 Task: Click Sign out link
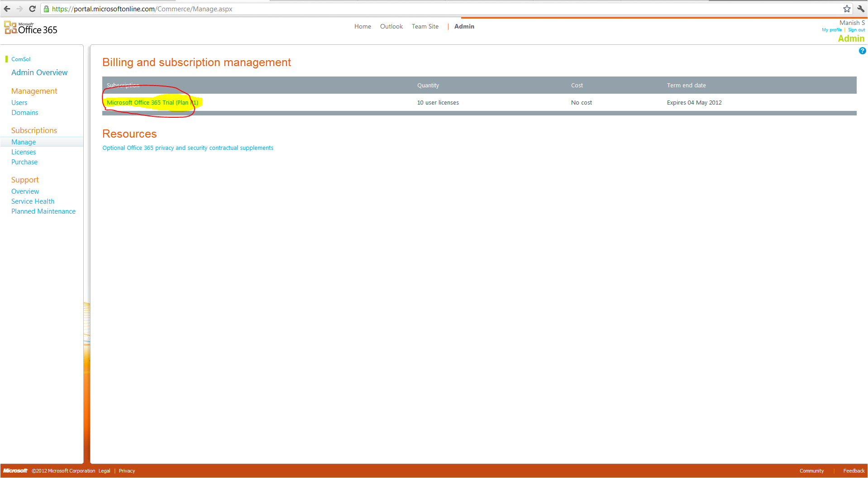coord(856,30)
